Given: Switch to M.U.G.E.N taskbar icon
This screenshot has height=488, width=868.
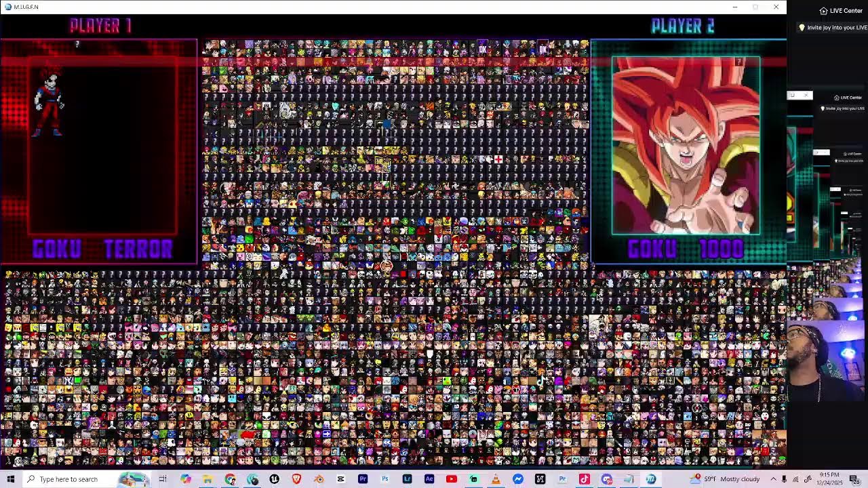Looking at the screenshot, I should pos(650,479).
